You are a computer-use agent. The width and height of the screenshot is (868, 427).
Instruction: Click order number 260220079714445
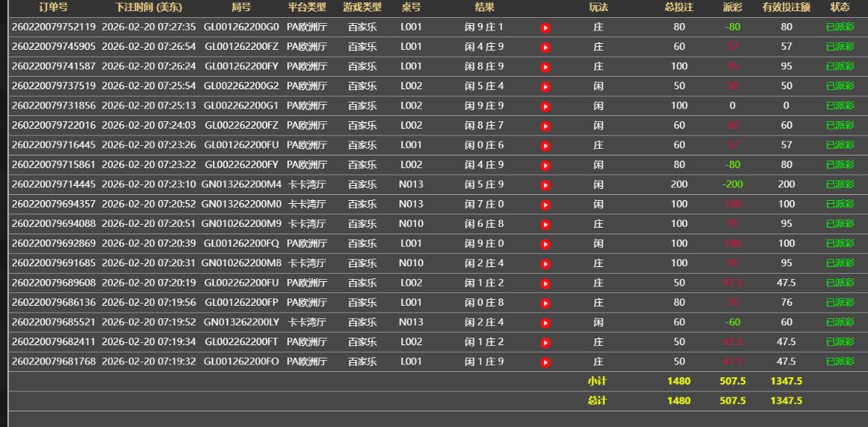pos(54,184)
